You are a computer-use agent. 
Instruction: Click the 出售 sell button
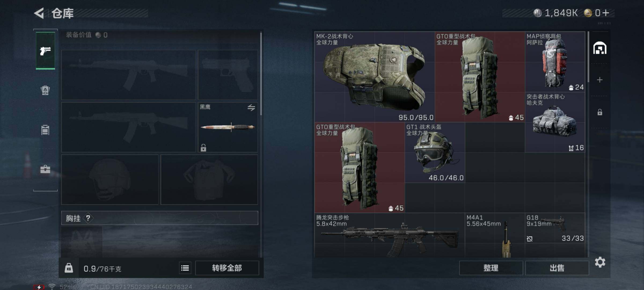tap(557, 268)
